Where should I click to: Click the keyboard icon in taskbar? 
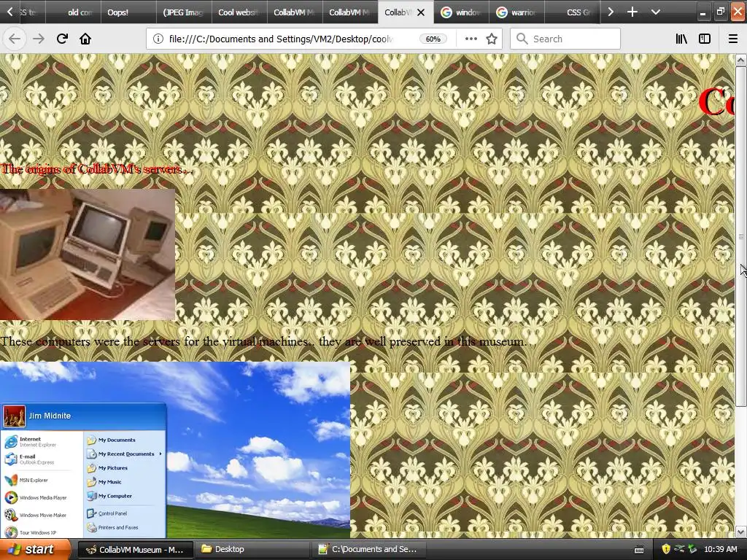pos(639,550)
